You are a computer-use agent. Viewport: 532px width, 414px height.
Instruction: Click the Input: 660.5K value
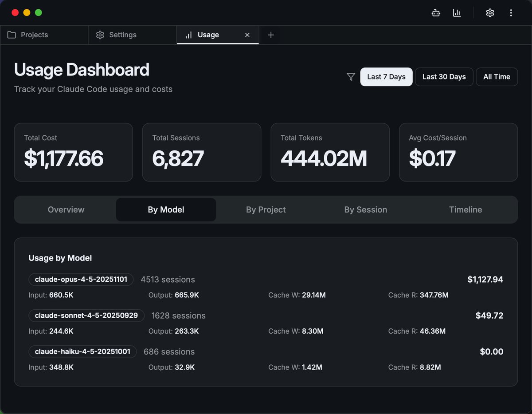click(51, 295)
